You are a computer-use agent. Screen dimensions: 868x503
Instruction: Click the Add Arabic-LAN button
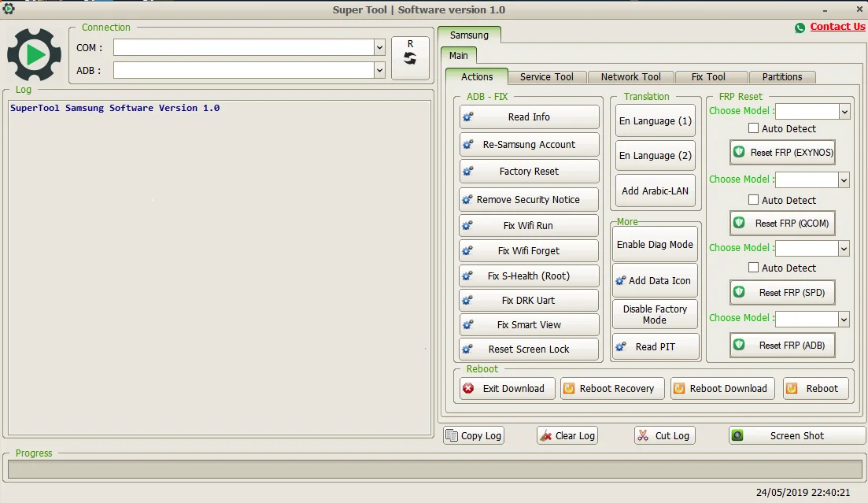pos(655,190)
